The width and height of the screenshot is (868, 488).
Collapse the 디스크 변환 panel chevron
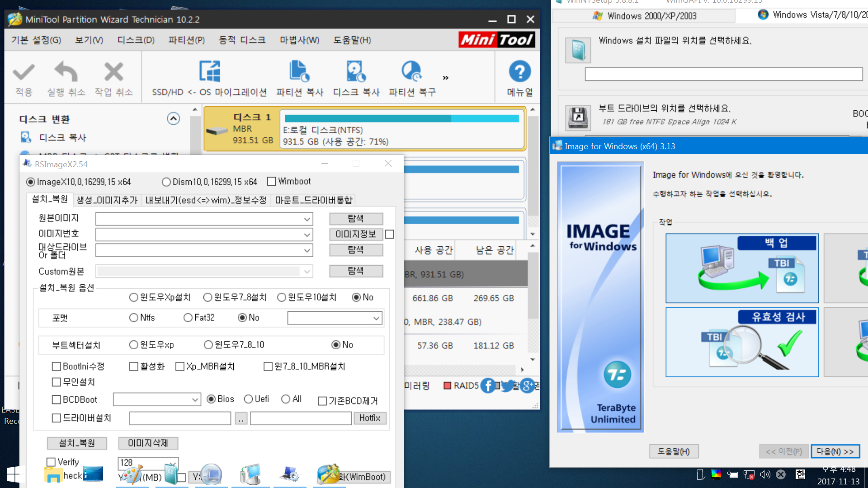[173, 118]
